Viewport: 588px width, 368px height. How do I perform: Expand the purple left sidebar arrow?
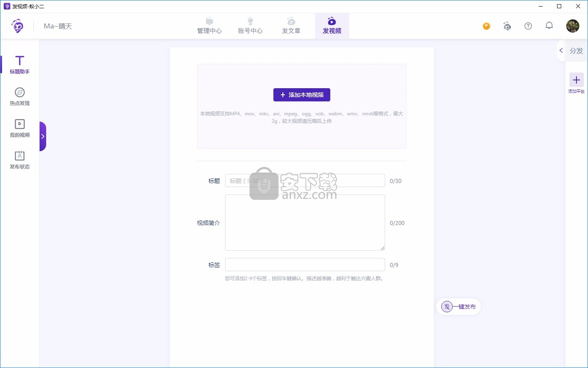pyautogui.click(x=43, y=136)
